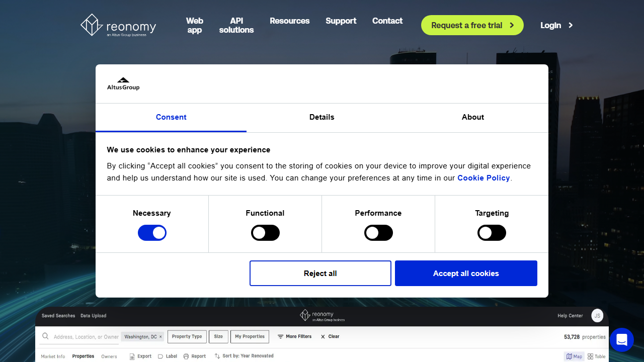644x362 pixels.
Task: Click the 'We use cookies to enhance your experience' heading
Action: click(x=189, y=150)
